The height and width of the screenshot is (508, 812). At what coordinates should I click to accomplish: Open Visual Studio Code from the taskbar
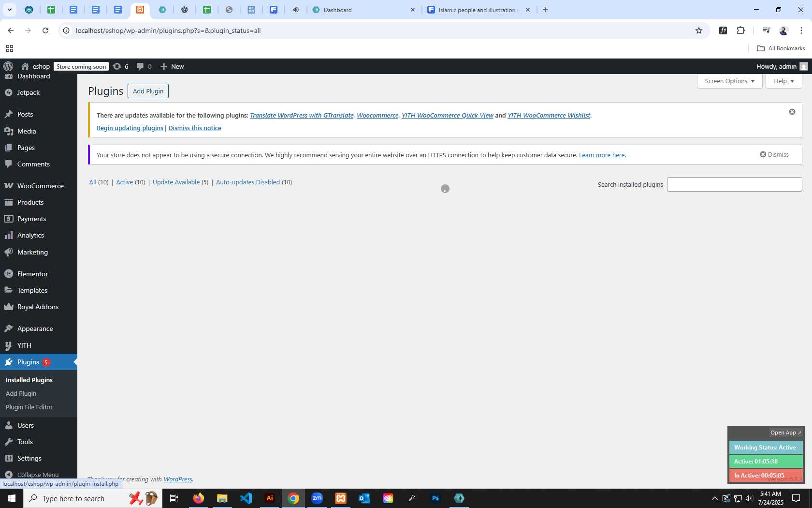[x=246, y=498]
